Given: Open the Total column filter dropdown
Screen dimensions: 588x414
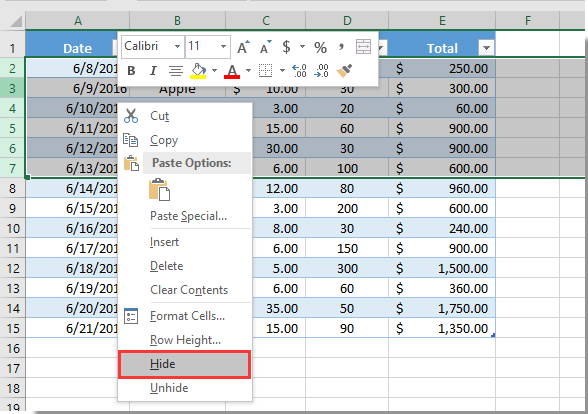Looking at the screenshot, I should pos(486,48).
